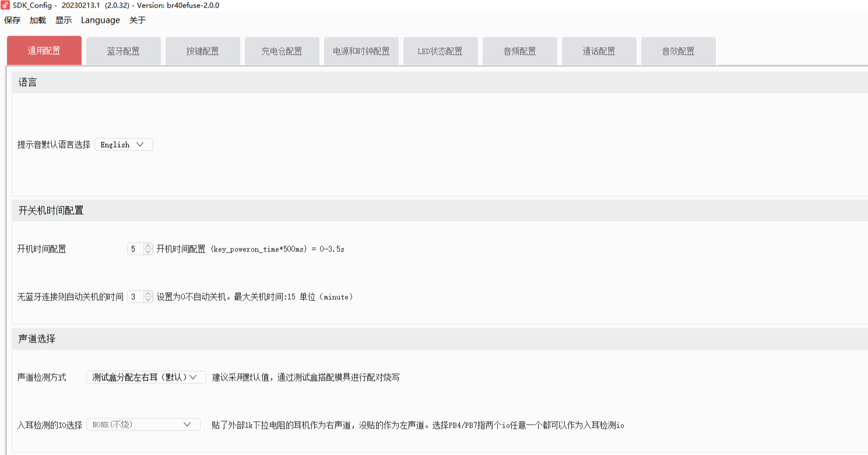Click the 设置为0不自动关机 description text

255,297
